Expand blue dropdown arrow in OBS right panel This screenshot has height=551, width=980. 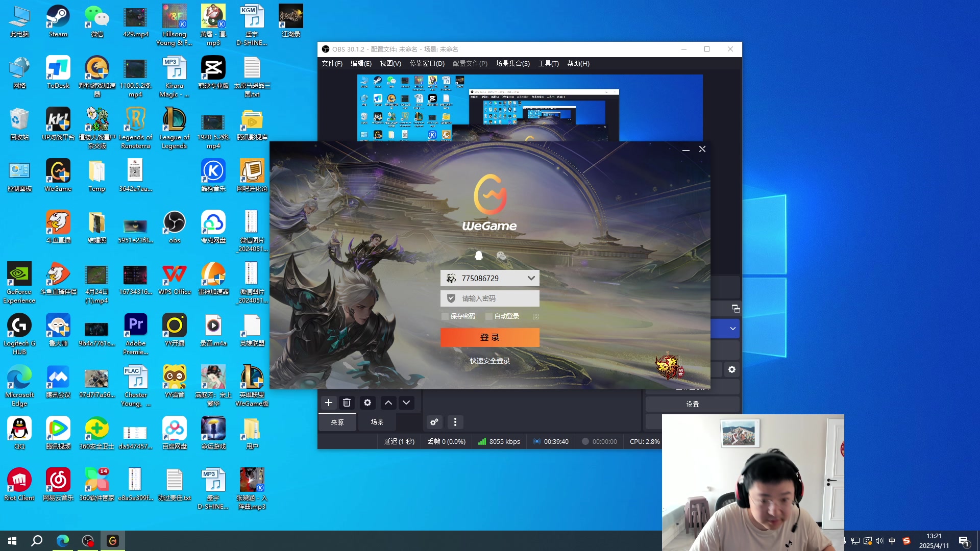(x=733, y=329)
